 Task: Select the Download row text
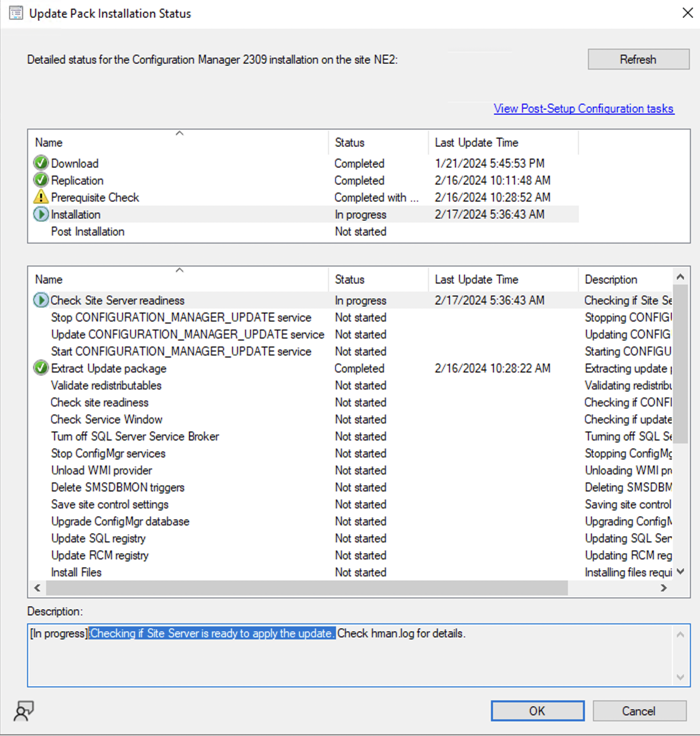74,163
